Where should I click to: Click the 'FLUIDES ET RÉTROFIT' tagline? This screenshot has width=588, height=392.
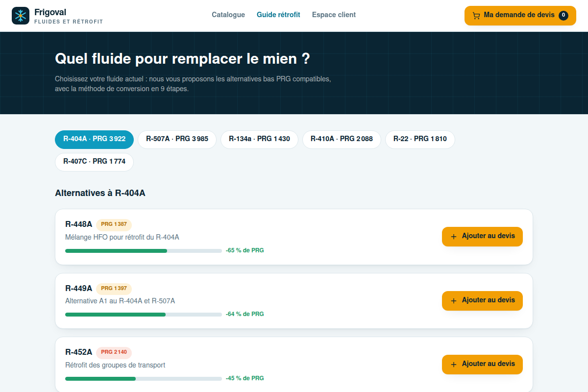pos(69,22)
